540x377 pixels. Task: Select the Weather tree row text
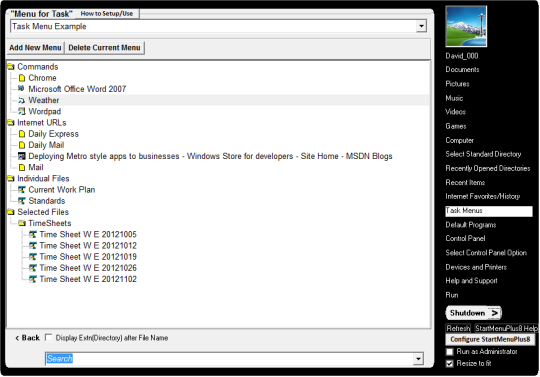tap(43, 100)
